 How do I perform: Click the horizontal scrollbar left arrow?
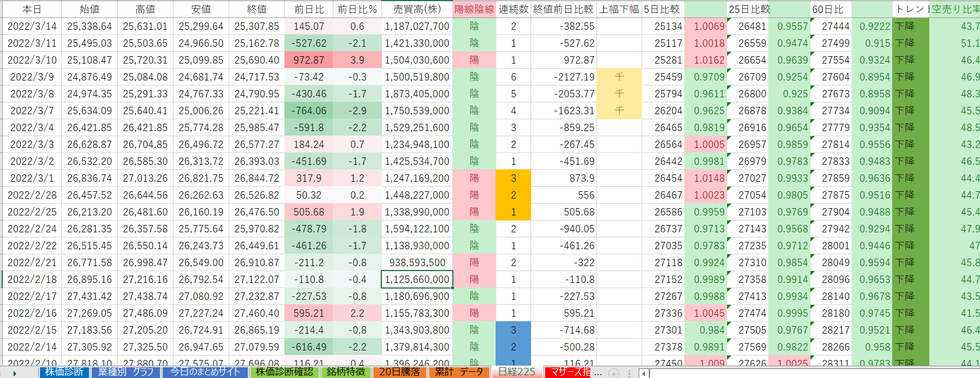point(643,373)
